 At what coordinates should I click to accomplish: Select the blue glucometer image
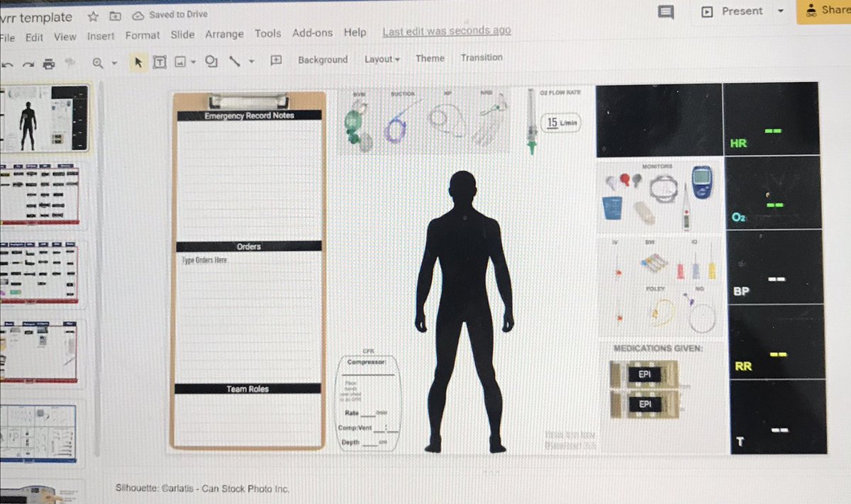pos(701,183)
